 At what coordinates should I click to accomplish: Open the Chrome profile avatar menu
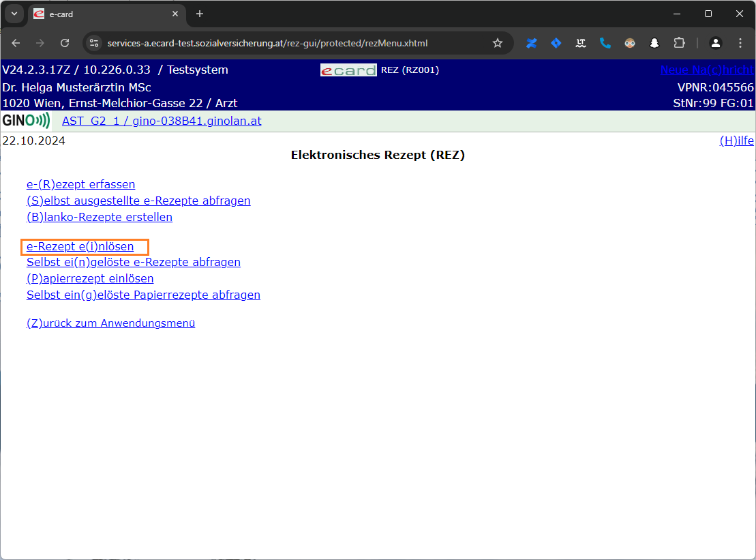(x=715, y=43)
